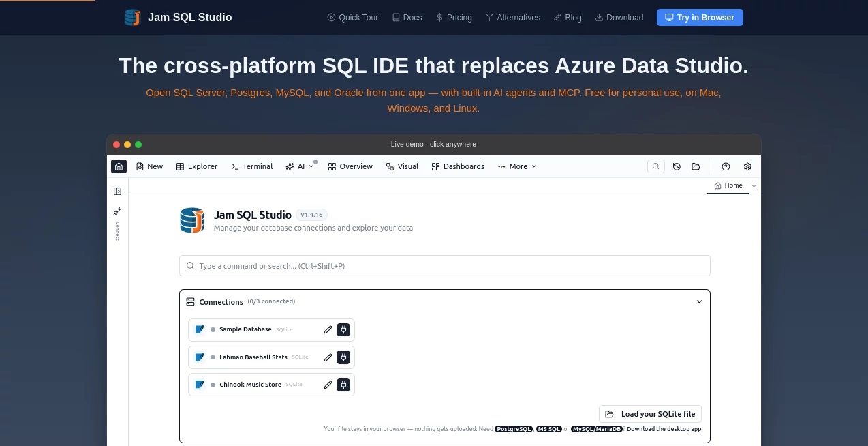This screenshot has width=868, height=446.
Task: Open the Quick Tour link
Action: click(x=352, y=18)
